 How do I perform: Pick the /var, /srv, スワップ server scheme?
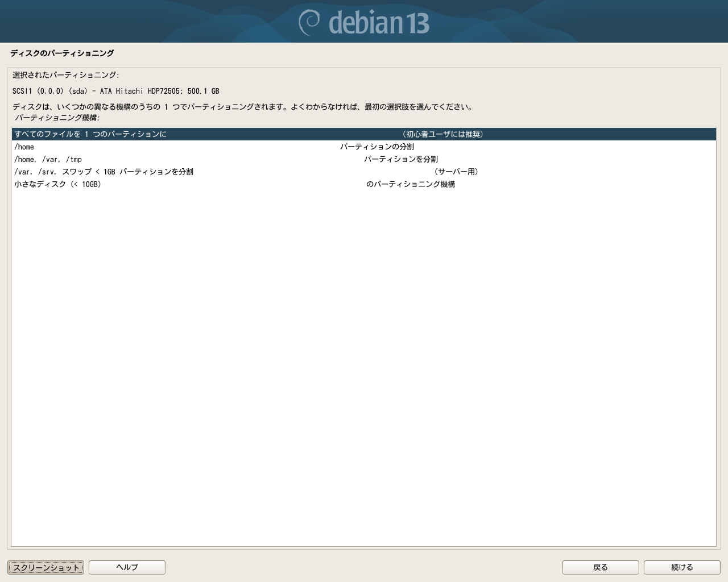[363, 172]
